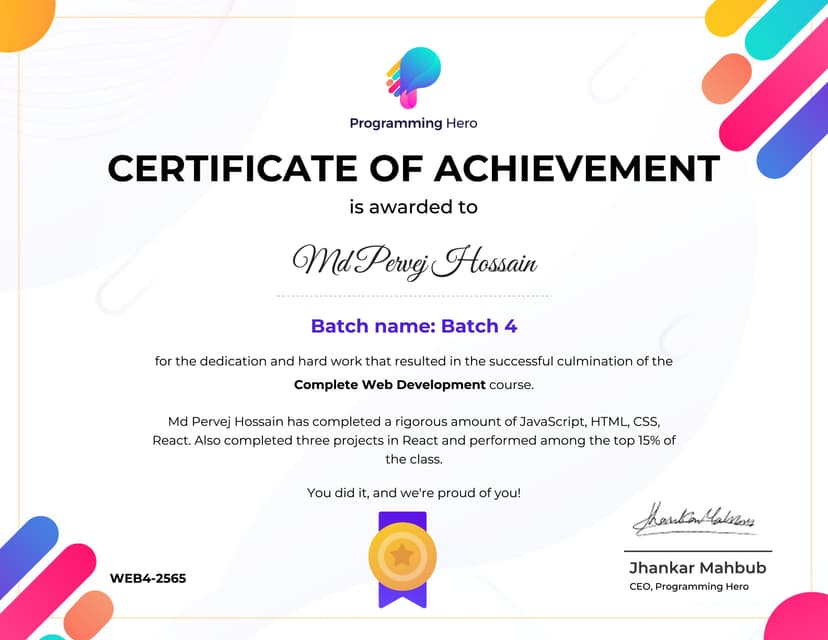Click the "CERTIFICATE OF ACHIEVEMENT" heading
Viewport: 828px width, 640px height.
pos(413,168)
